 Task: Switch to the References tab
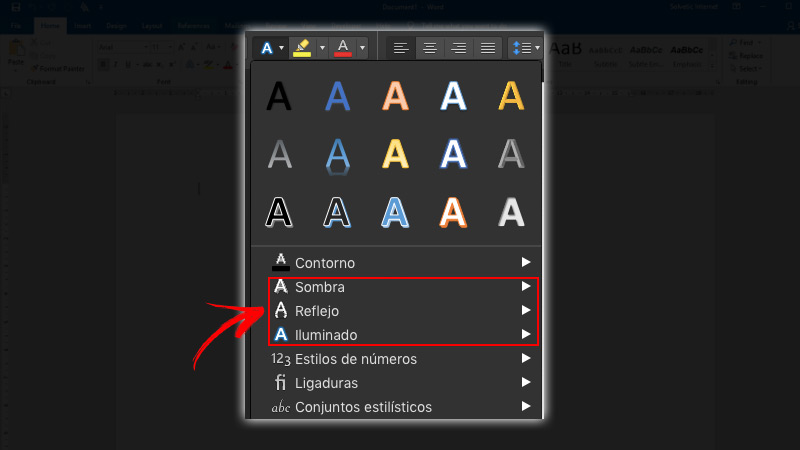pos(193,26)
